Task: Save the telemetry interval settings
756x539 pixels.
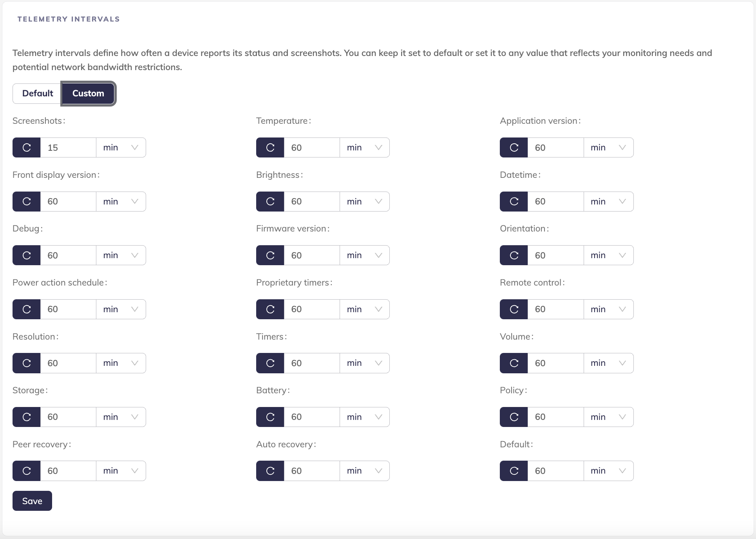Action: [32, 501]
